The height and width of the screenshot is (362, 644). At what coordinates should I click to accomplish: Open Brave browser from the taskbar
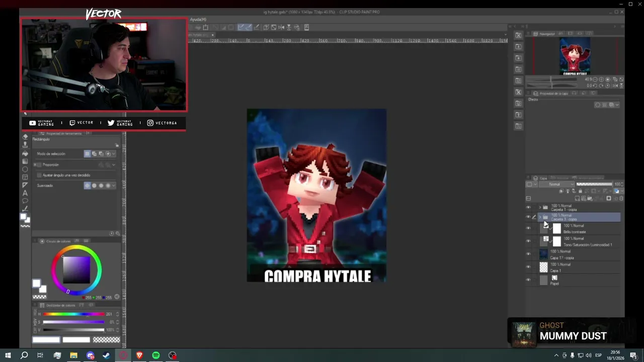139,355
